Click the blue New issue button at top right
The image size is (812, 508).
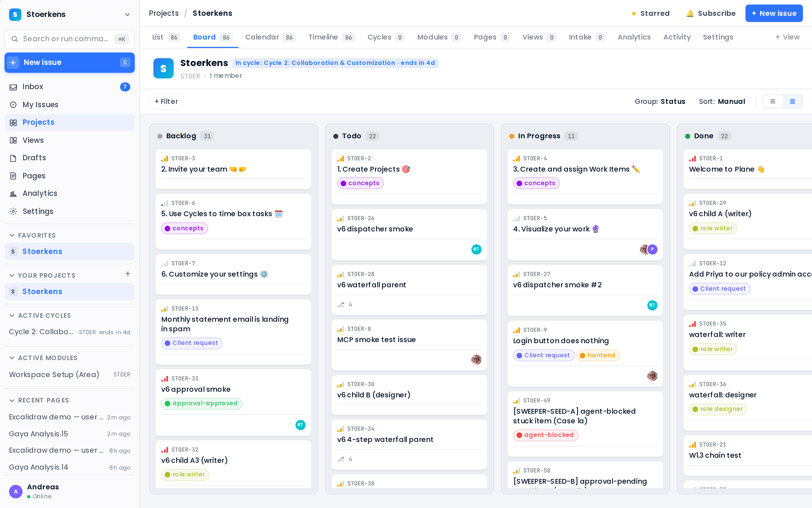(x=774, y=14)
